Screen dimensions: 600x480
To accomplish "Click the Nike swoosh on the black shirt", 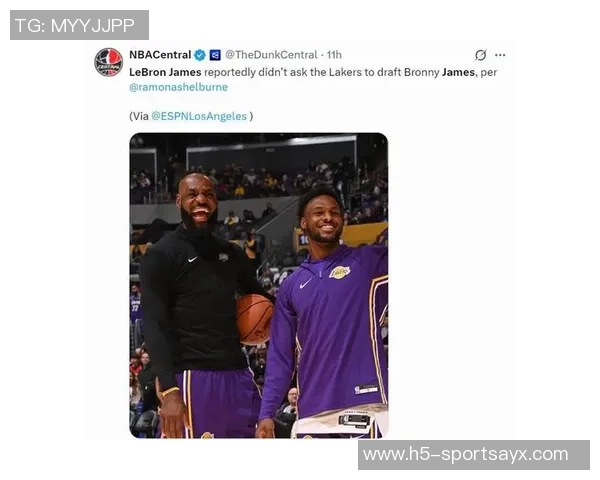I will 193,259.
